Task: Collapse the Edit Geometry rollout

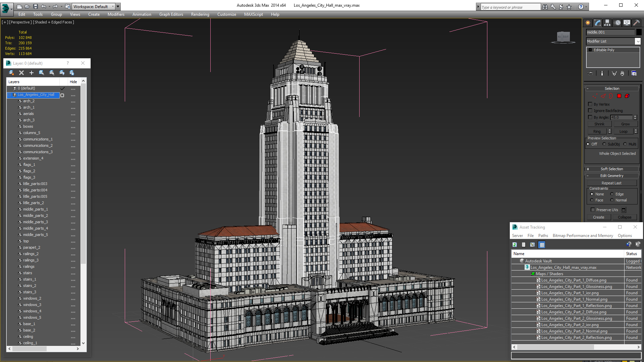Action: pos(612,176)
